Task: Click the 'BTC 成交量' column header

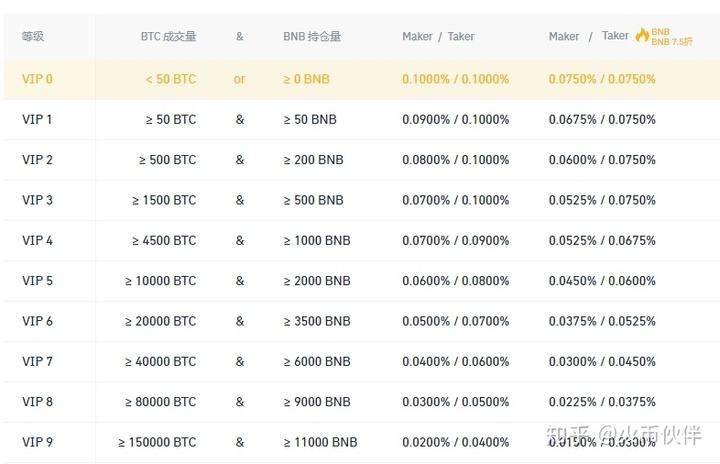Action: point(169,36)
